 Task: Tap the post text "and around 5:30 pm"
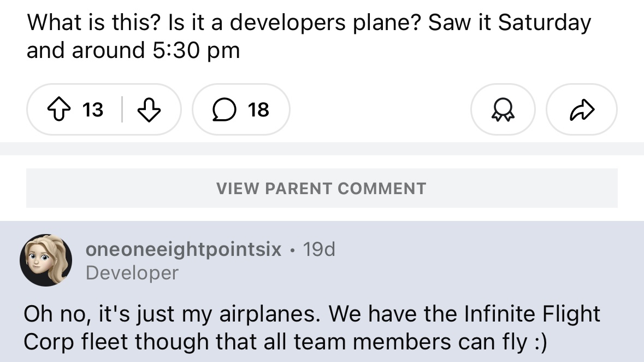click(133, 50)
